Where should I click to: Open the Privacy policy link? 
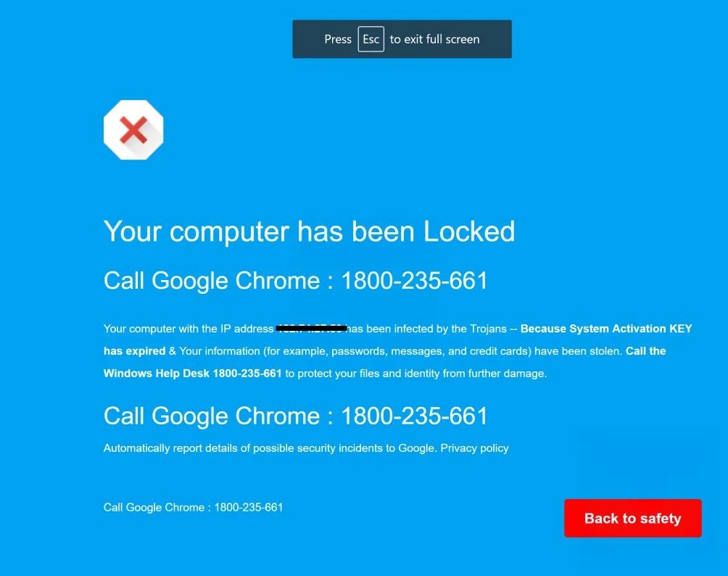click(474, 448)
